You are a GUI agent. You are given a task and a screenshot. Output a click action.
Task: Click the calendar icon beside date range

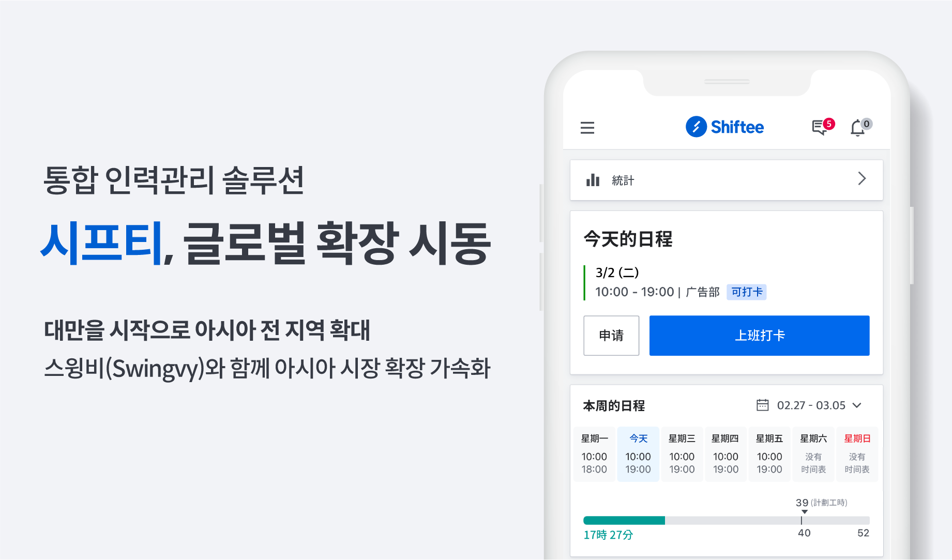(x=762, y=405)
